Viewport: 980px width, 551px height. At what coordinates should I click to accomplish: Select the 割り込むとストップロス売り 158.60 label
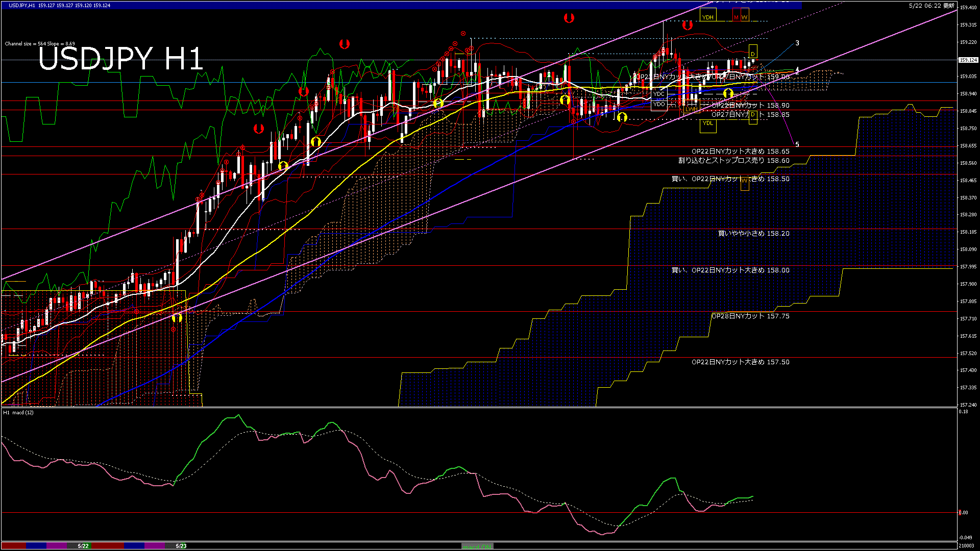click(734, 161)
